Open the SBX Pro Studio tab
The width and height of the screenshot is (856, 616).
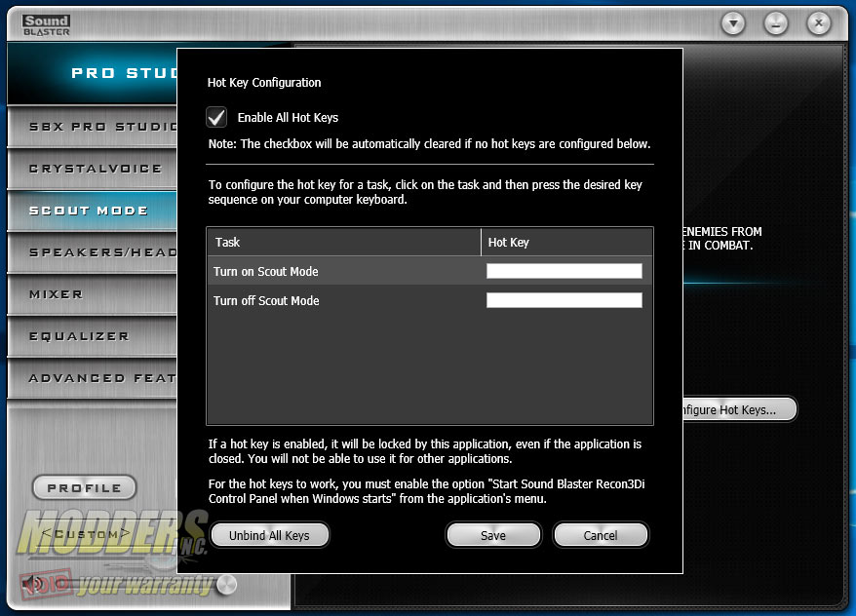93,127
